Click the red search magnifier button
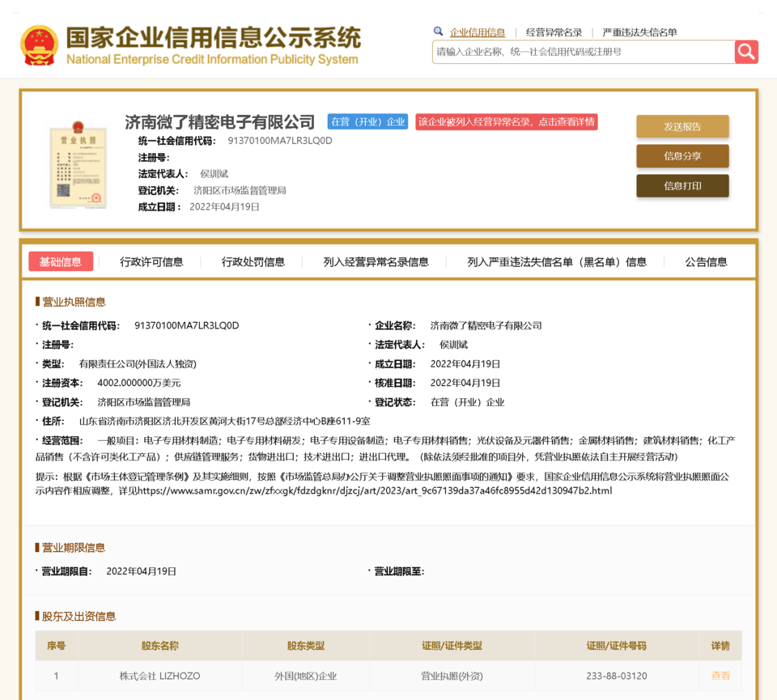777x700 pixels. (x=746, y=52)
